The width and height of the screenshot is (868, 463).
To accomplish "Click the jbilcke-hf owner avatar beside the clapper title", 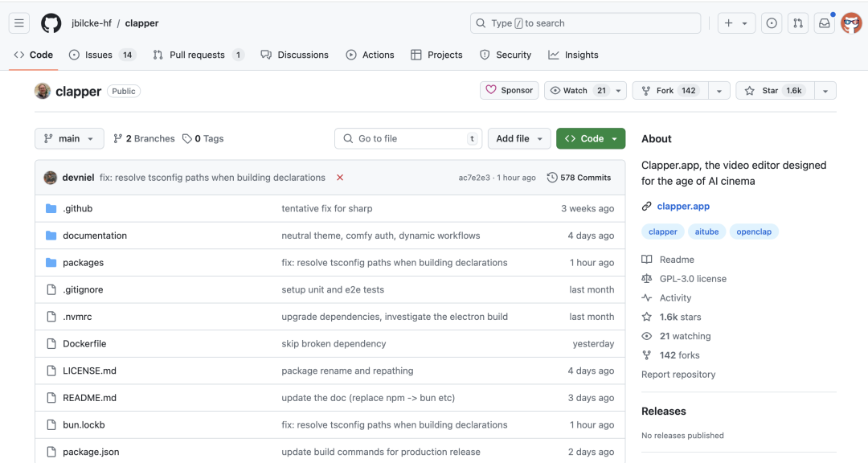I will [43, 91].
